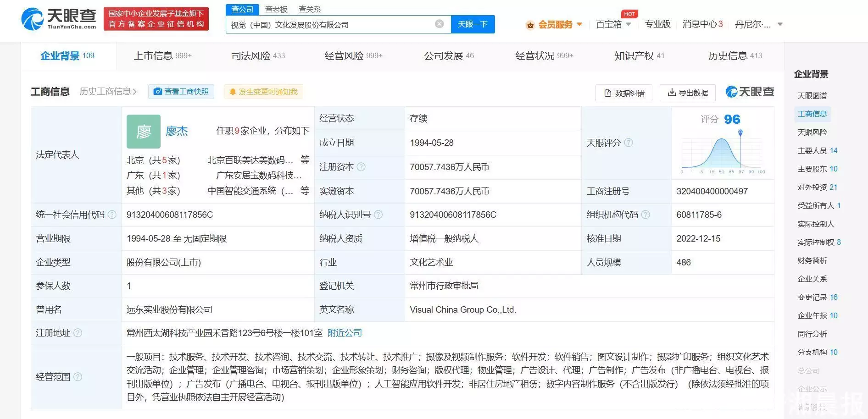Screen dimensions: 868x419
Task: Select the 查老板 search tab
Action: pos(276,9)
